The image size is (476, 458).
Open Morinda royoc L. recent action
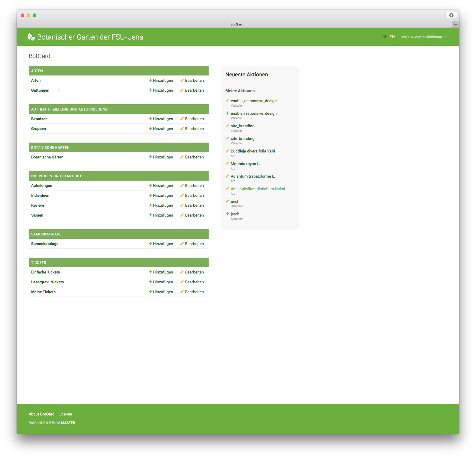tap(245, 164)
